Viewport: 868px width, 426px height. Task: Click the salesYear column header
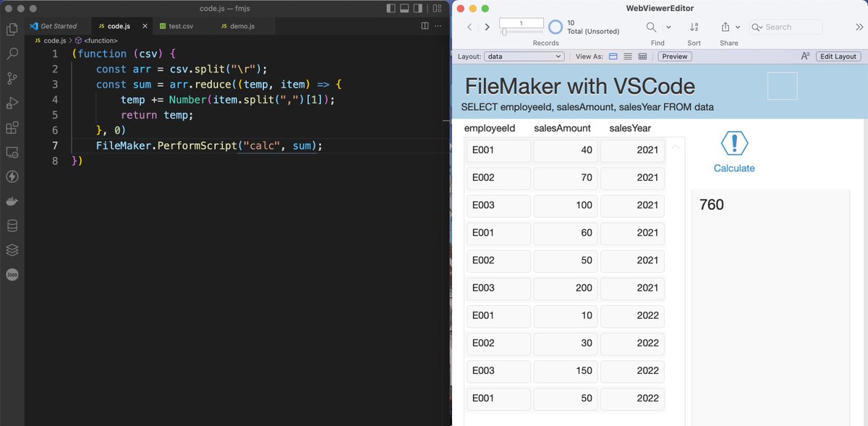pos(630,128)
